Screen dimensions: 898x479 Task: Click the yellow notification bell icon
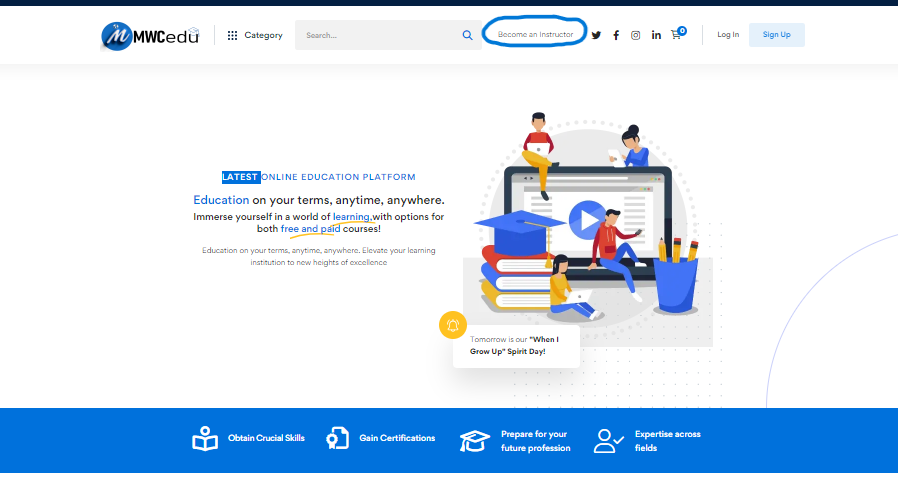click(x=452, y=325)
